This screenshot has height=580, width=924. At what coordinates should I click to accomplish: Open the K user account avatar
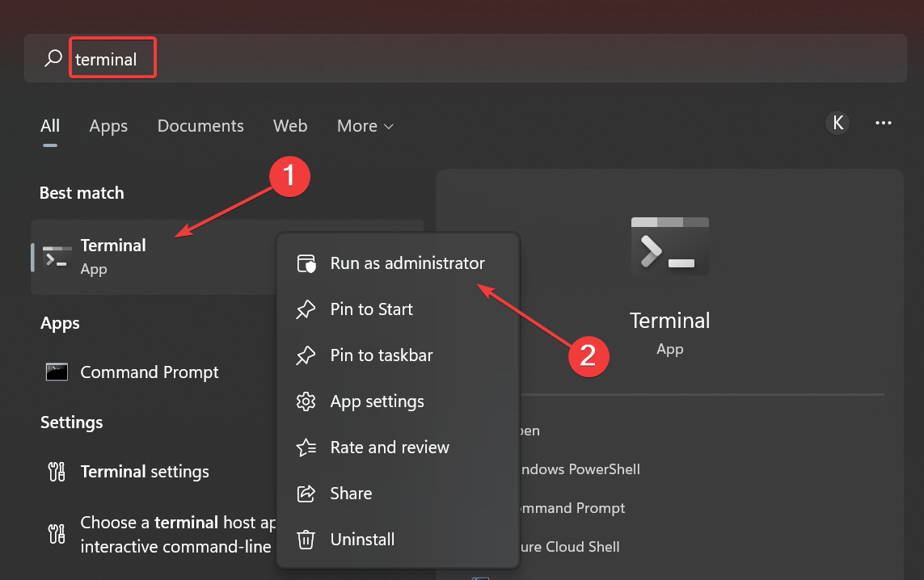(838, 123)
